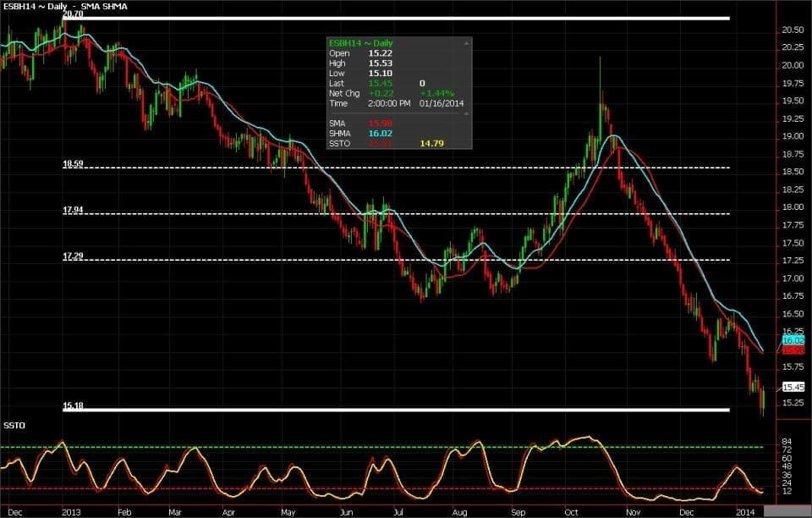Select the 17.94 dashed level line label
This screenshot has width=812, height=518.
coord(73,209)
